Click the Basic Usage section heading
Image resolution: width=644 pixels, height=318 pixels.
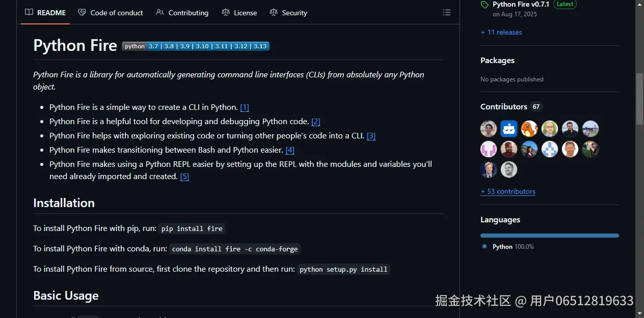pyautogui.click(x=66, y=296)
